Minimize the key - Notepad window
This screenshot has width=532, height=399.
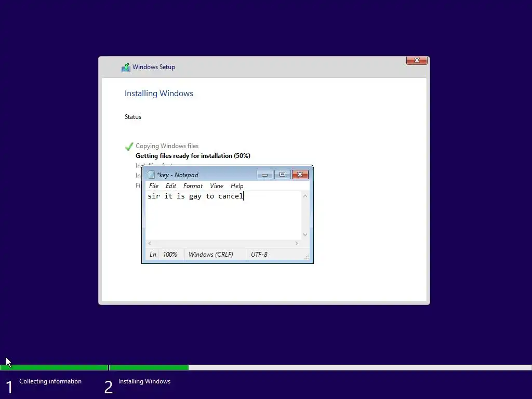click(x=264, y=175)
